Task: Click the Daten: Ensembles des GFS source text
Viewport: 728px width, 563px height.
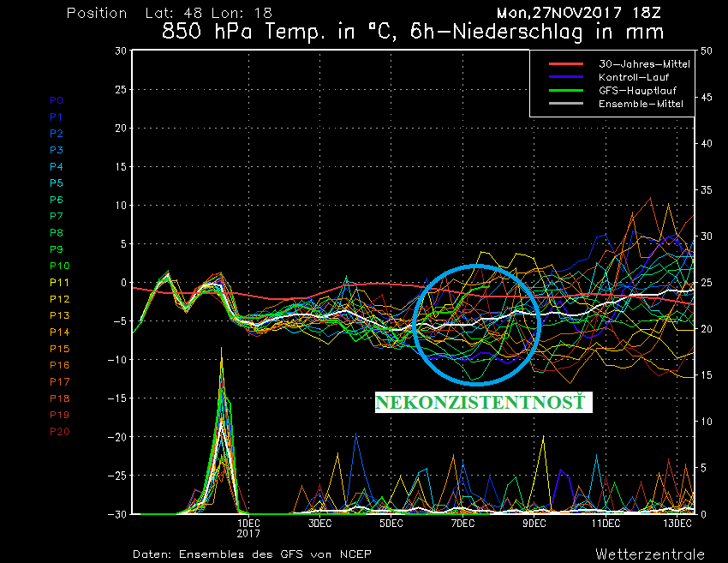Action: (x=252, y=554)
